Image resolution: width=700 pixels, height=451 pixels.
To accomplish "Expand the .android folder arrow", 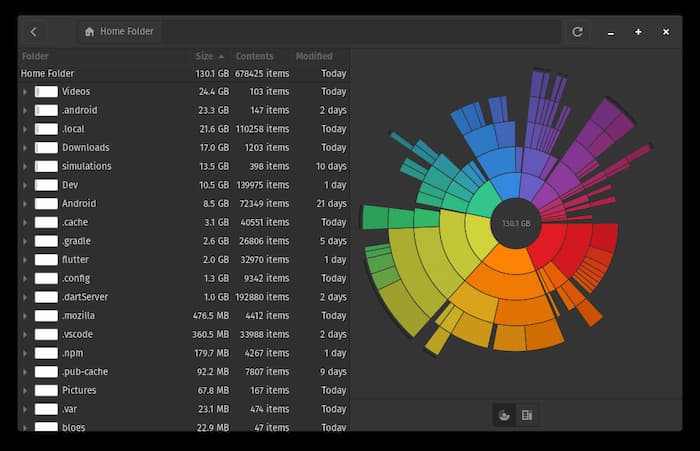I will click(25, 111).
